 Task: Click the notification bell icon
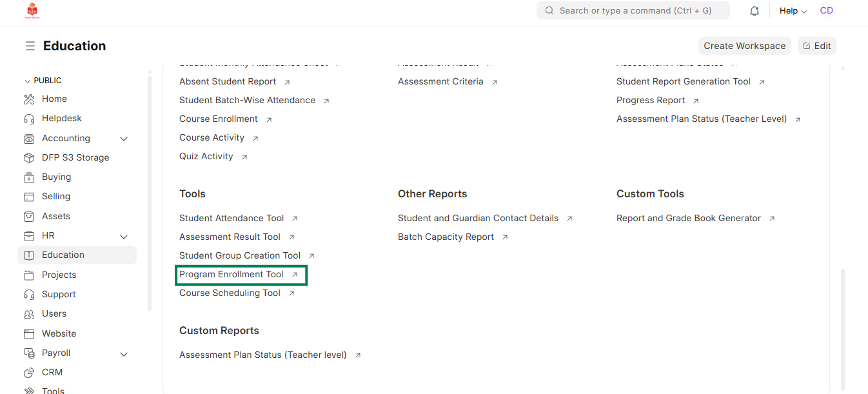click(754, 11)
